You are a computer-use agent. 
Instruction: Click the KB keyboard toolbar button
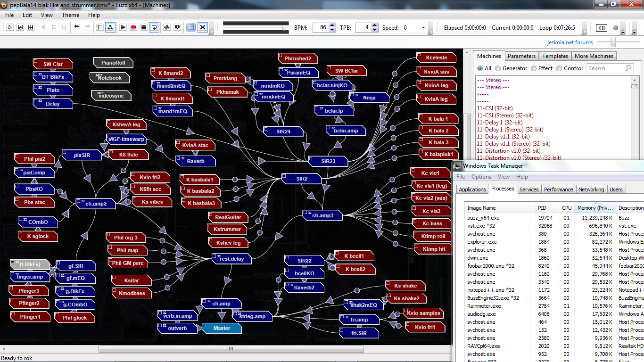[602, 28]
